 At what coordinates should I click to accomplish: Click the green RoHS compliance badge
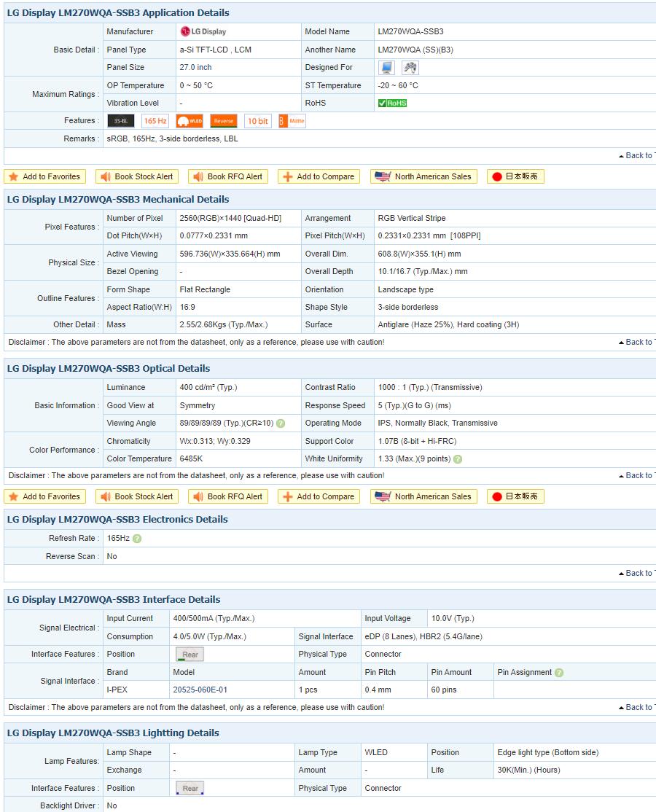392,103
